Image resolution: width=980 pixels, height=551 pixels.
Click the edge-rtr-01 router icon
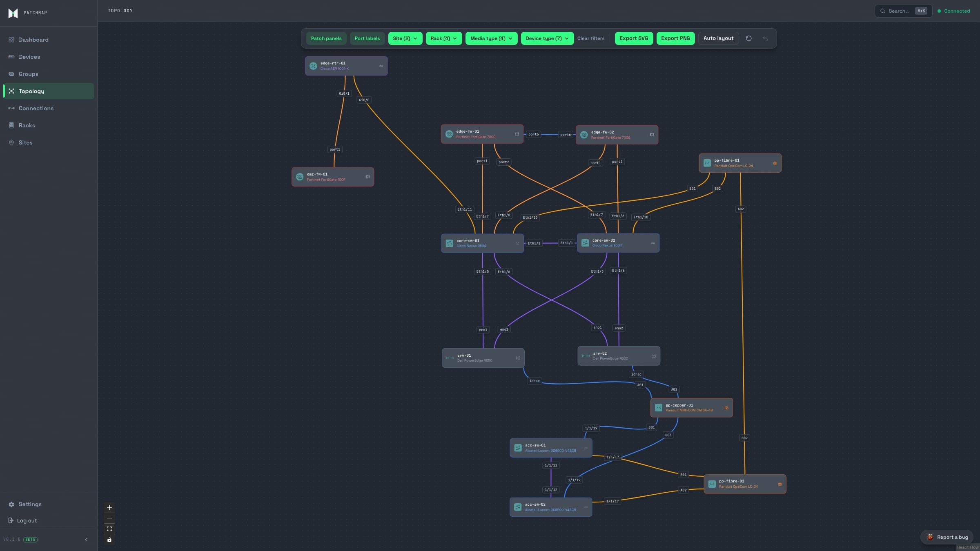pyautogui.click(x=313, y=66)
